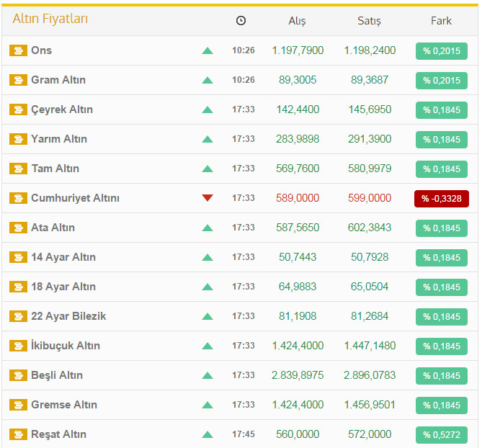The width and height of the screenshot is (495, 448).
Task: Click the gold icon next to Tam Altın
Action: pyautogui.click(x=18, y=169)
